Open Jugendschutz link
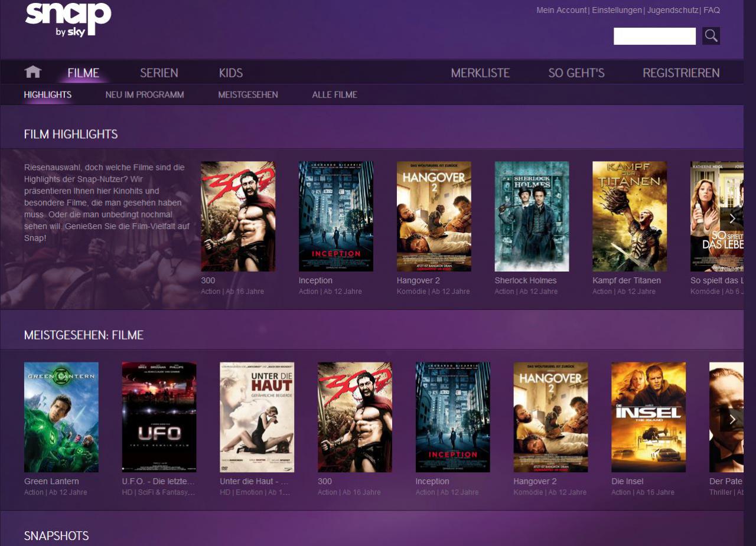 point(673,10)
